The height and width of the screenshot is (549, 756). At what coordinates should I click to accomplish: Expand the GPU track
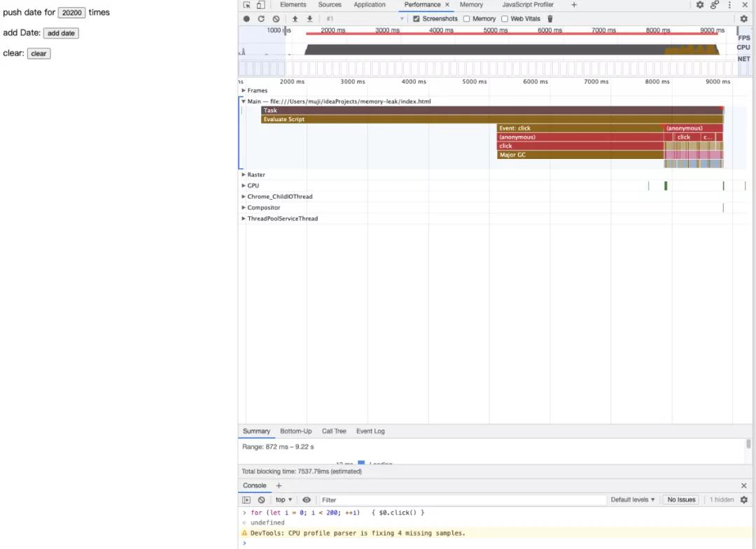tap(244, 186)
